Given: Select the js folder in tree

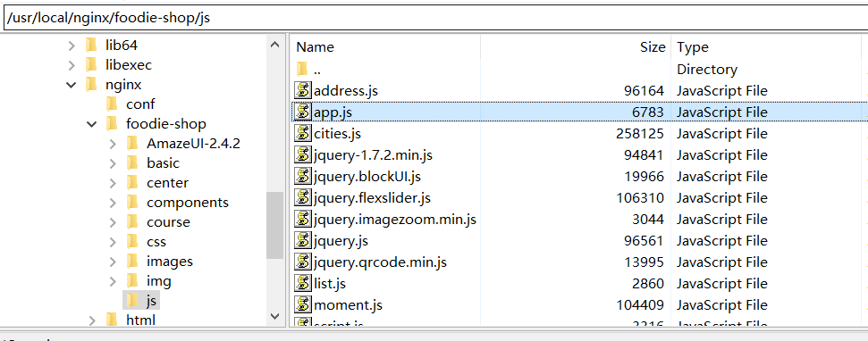Looking at the screenshot, I should 142,301.
